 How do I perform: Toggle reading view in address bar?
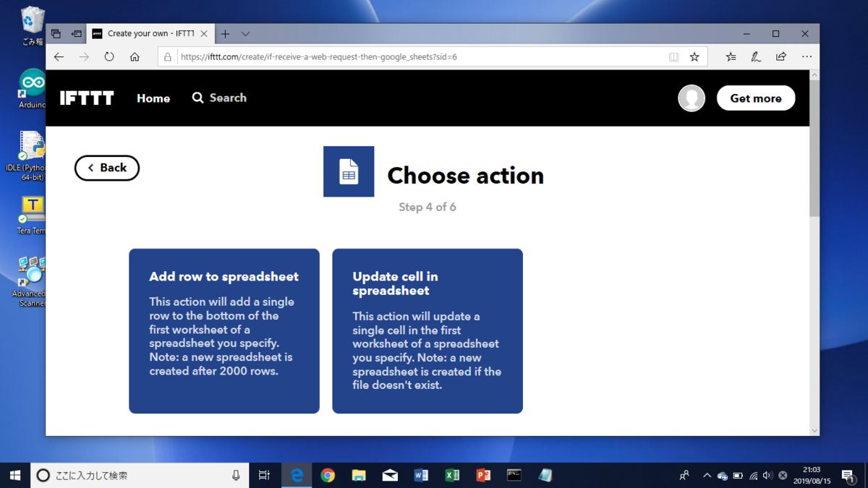(x=673, y=56)
